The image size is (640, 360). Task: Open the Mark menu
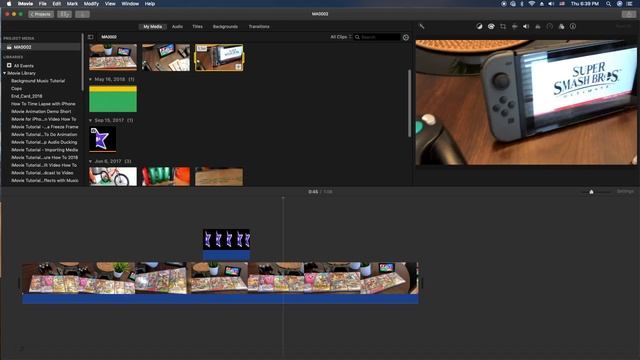tap(72, 4)
